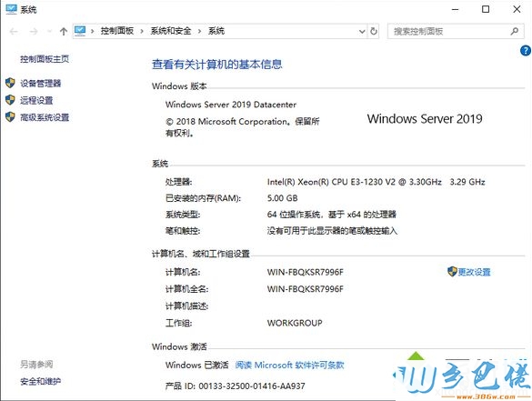532x401 pixels.
Task: Click the shield icon next to 更改设置
Action: pyautogui.click(x=452, y=271)
